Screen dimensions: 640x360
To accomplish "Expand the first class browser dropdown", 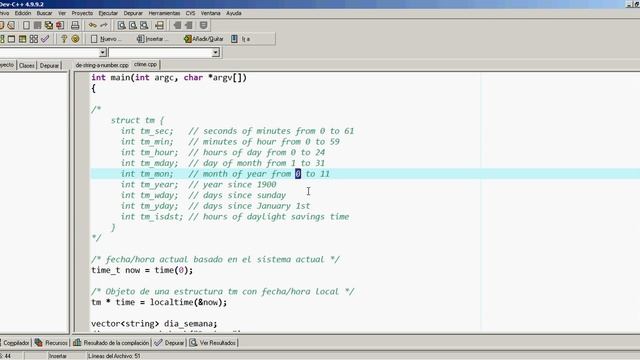I will [x=103, y=52].
